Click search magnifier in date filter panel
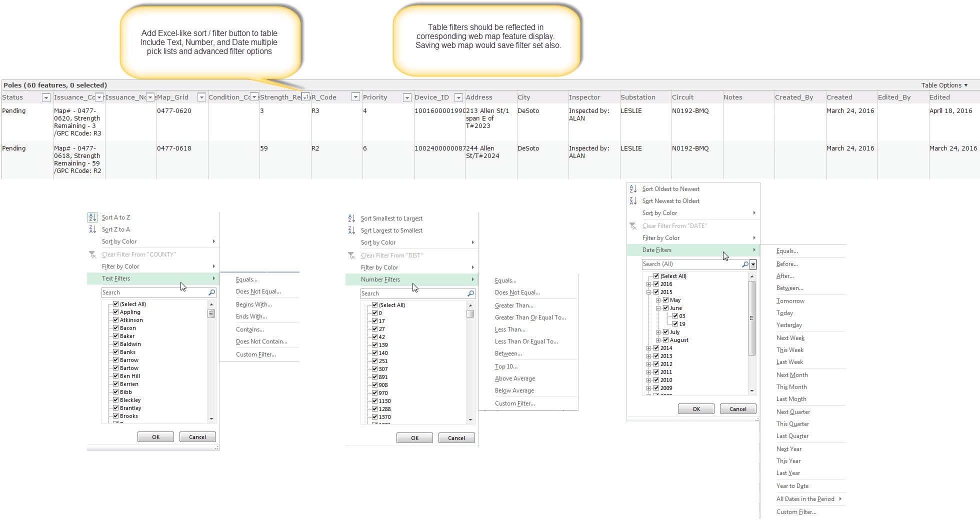 tap(745, 264)
